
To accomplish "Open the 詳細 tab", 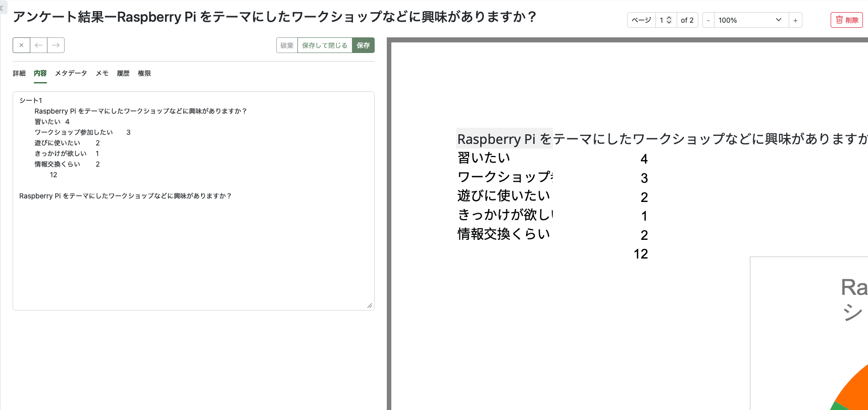I will [19, 73].
